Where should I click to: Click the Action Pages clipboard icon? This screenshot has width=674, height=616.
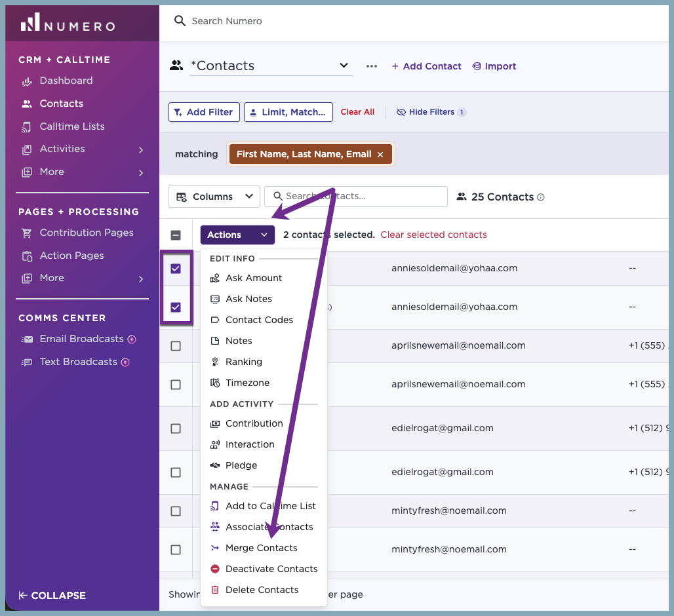pyautogui.click(x=27, y=256)
